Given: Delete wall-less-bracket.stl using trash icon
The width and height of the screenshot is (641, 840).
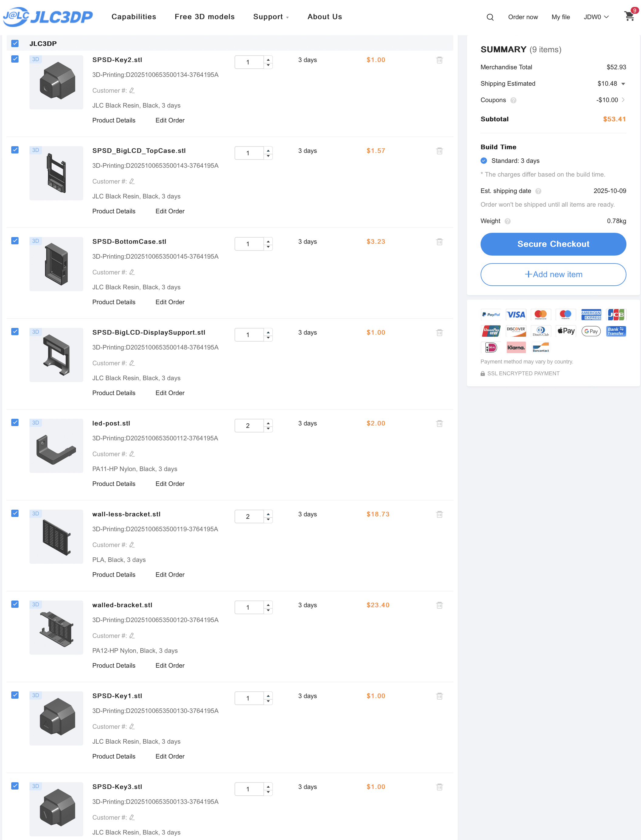Looking at the screenshot, I should point(439,515).
